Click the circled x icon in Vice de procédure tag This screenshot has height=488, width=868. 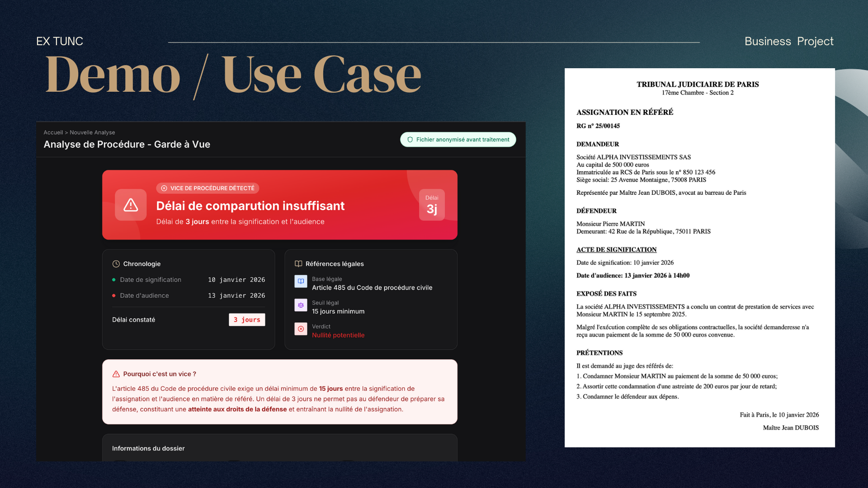(164, 188)
